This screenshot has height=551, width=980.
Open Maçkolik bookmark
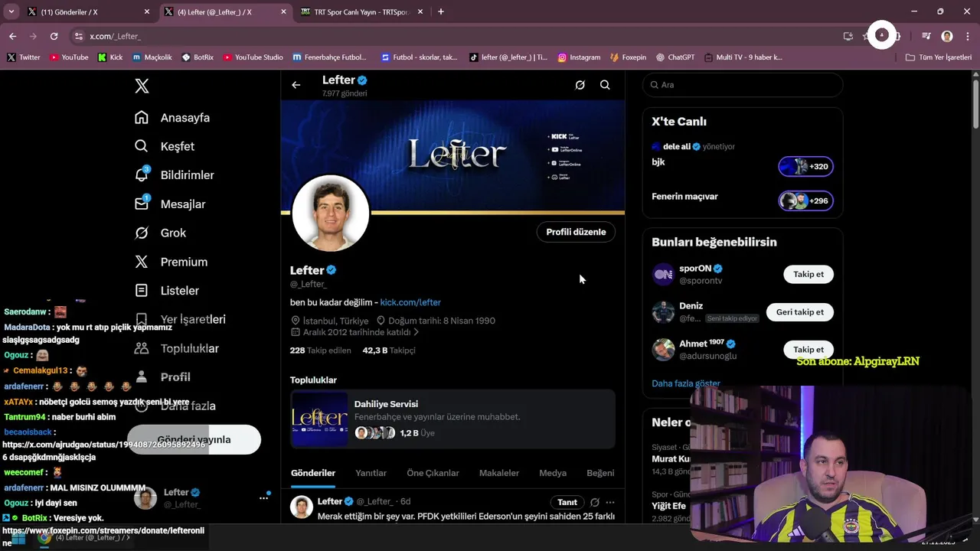pos(152,57)
